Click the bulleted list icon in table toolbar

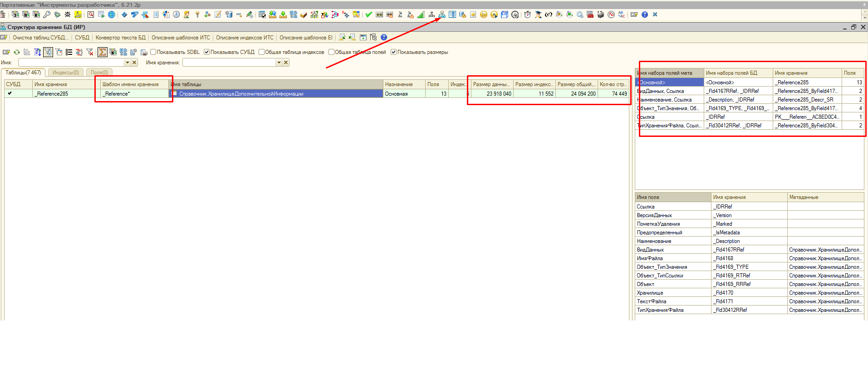tap(69, 52)
